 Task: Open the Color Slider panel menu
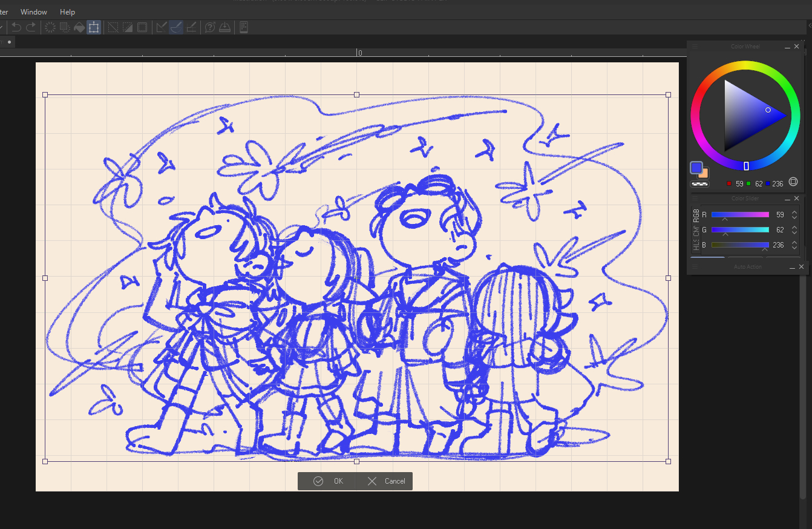tap(695, 199)
